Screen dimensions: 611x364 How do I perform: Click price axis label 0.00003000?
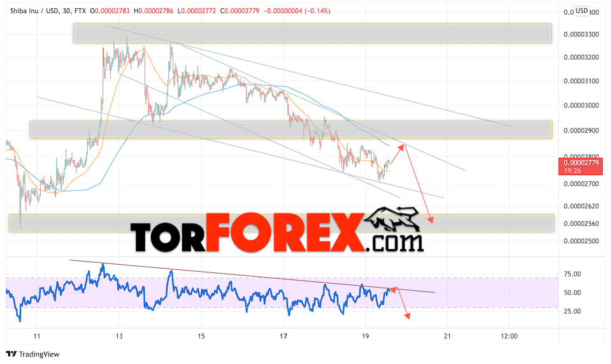[x=581, y=105]
